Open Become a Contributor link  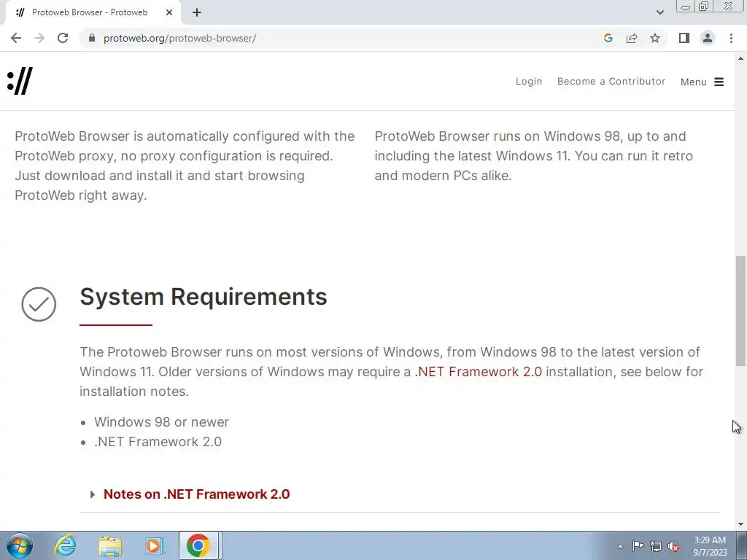pos(611,82)
